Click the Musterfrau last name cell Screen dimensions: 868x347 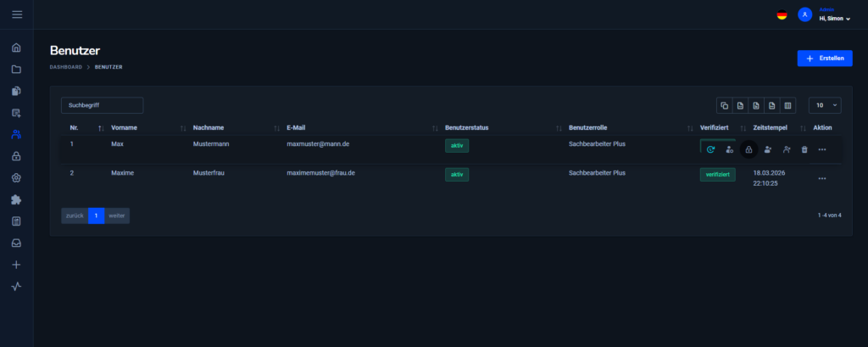tap(209, 172)
